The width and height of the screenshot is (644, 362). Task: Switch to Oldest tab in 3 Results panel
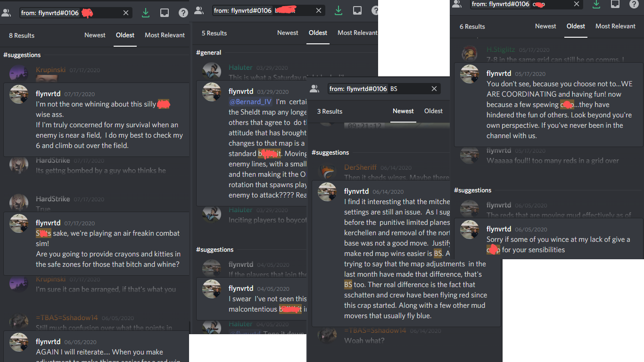tap(433, 111)
